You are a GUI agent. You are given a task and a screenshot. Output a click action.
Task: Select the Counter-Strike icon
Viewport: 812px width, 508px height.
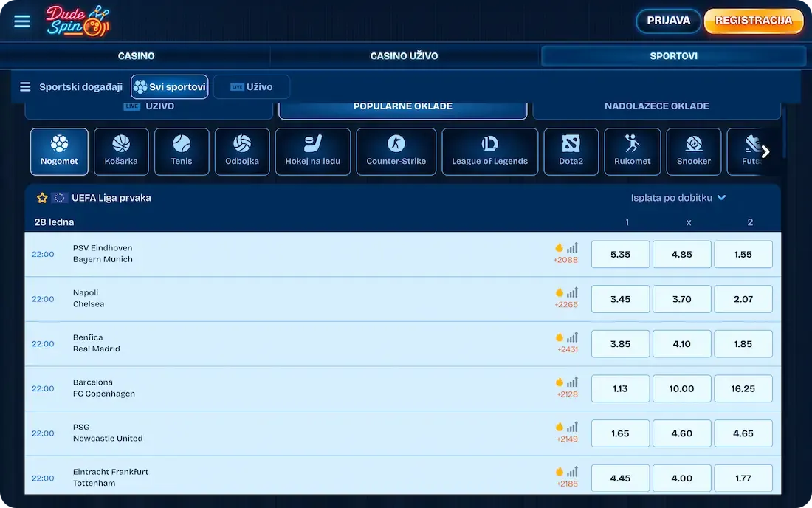coord(396,151)
